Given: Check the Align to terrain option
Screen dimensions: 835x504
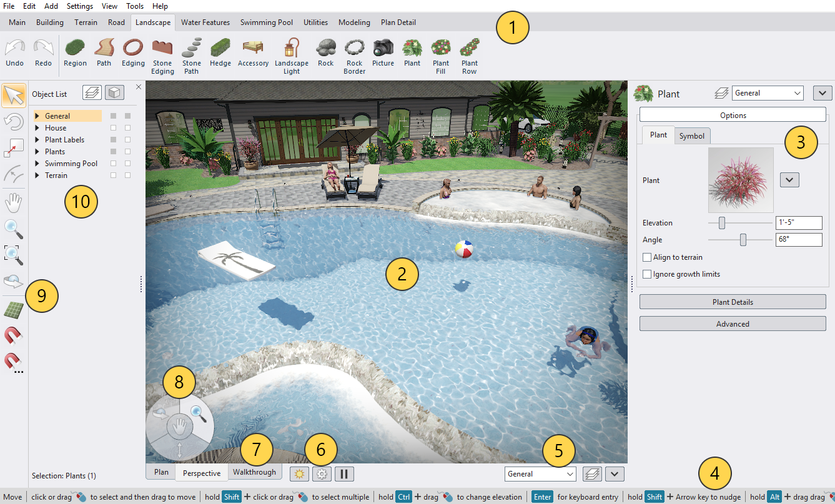Looking at the screenshot, I should (x=648, y=257).
